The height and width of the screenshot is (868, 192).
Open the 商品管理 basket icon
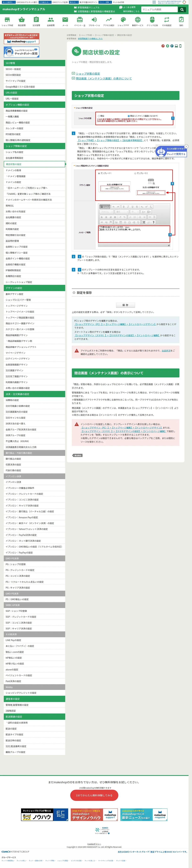22,19
